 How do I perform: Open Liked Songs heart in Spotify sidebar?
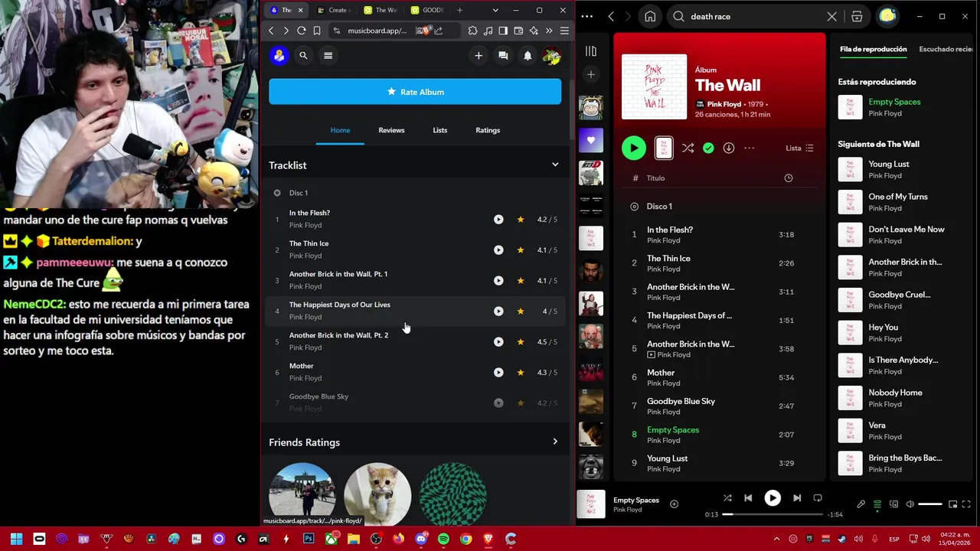pyautogui.click(x=591, y=140)
